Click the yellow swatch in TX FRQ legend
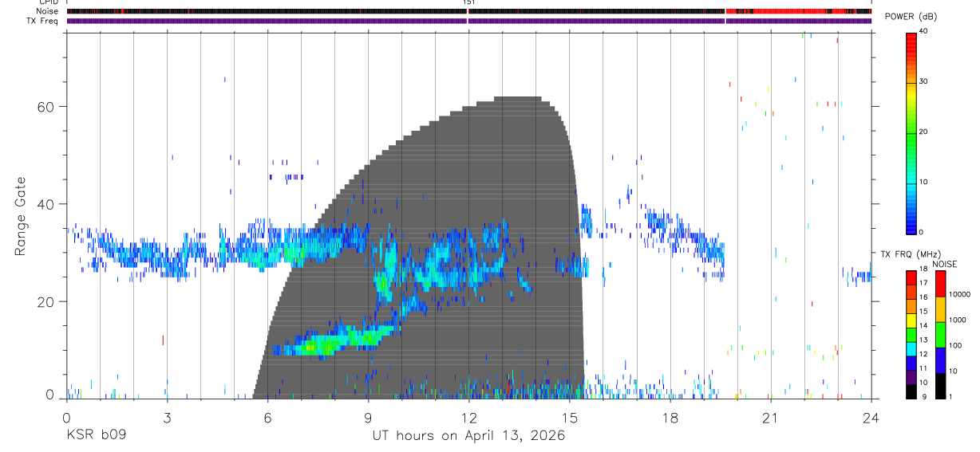The height and width of the screenshot is (452, 980). (x=911, y=320)
